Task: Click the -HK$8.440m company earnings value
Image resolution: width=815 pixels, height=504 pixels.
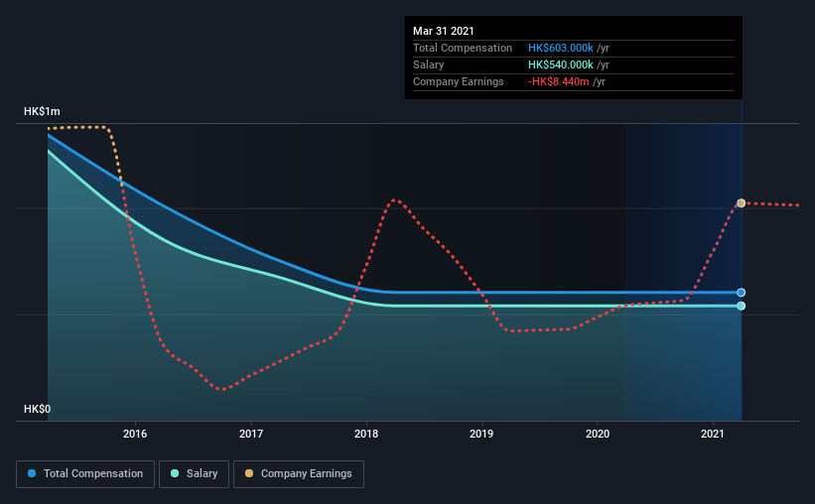Action: point(559,81)
